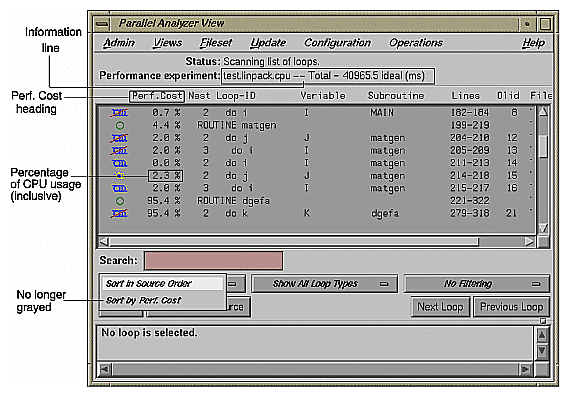Click the loop list scroll up arrow
The height and width of the screenshot is (397, 570).
[x=543, y=112]
